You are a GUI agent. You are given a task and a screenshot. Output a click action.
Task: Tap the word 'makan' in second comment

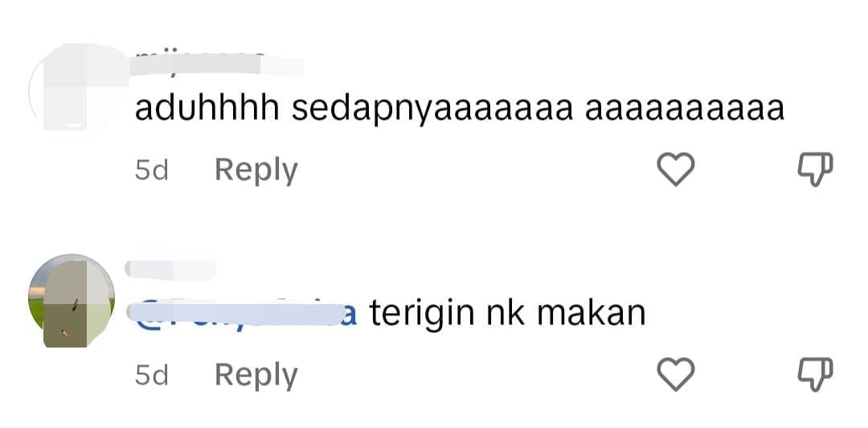[592, 313]
